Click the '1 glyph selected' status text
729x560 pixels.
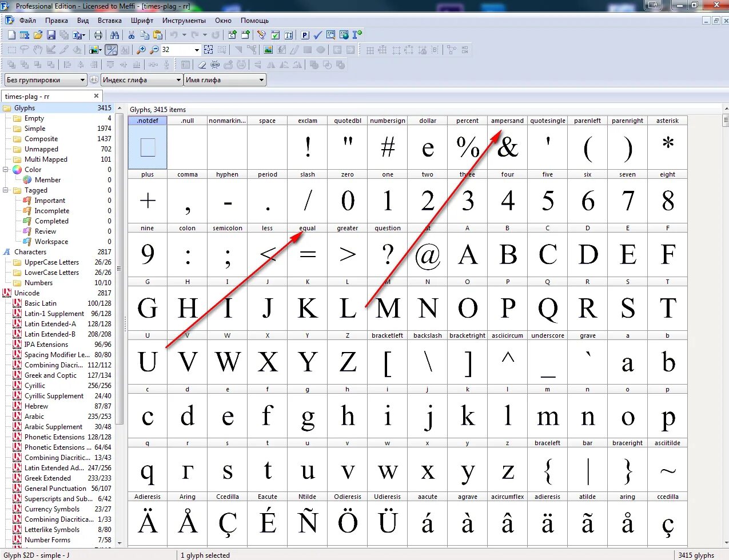(x=205, y=555)
